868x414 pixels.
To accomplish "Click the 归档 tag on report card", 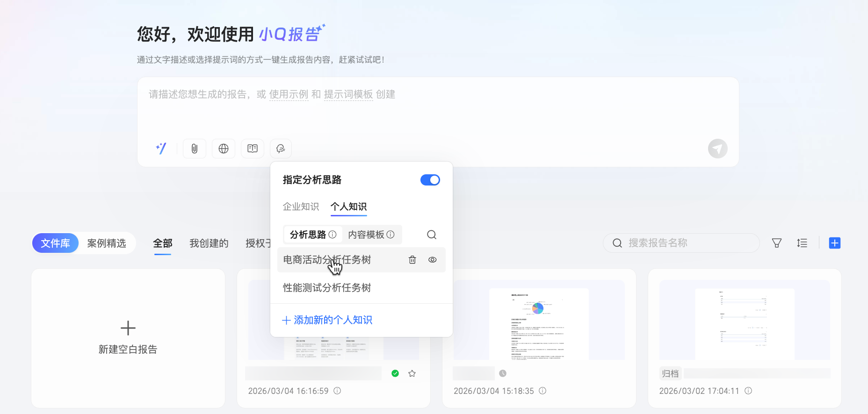I will pyautogui.click(x=670, y=373).
